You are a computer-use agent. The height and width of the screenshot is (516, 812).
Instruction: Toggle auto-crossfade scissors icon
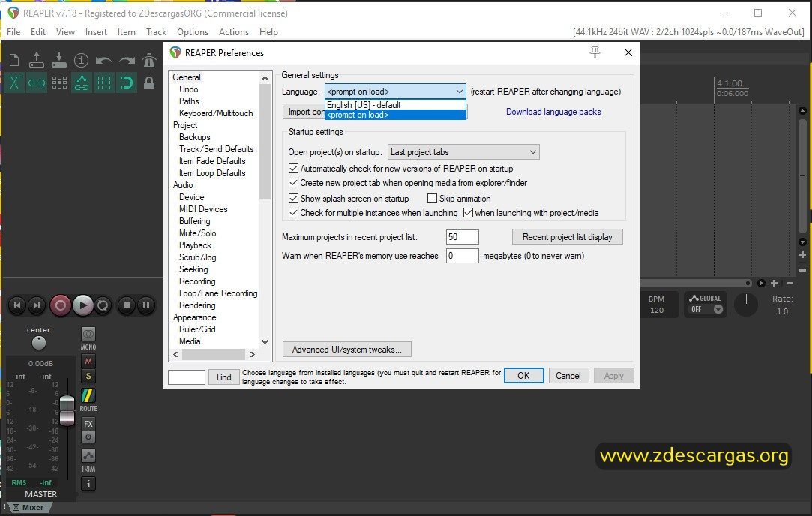point(14,82)
